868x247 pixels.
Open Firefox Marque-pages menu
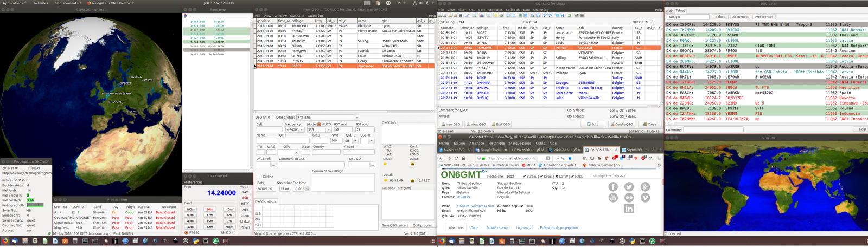(520, 144)
